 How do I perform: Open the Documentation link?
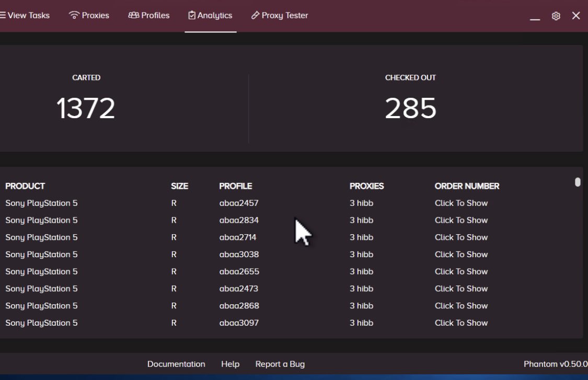pos(176,364)
